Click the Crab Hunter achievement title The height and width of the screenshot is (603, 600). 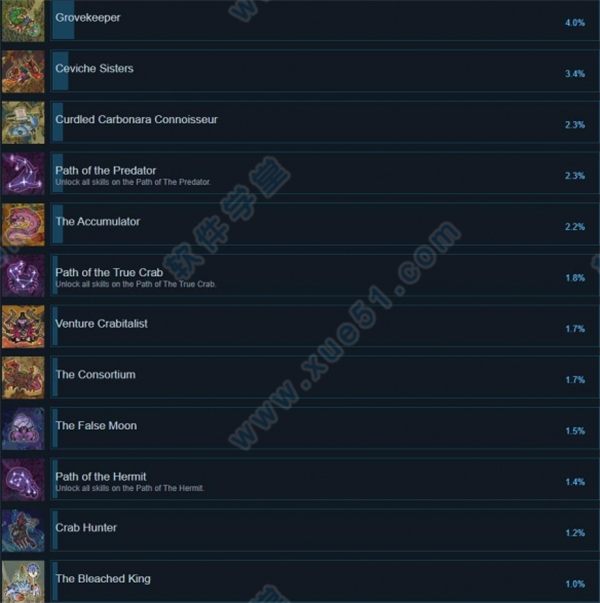coord(86,528)
